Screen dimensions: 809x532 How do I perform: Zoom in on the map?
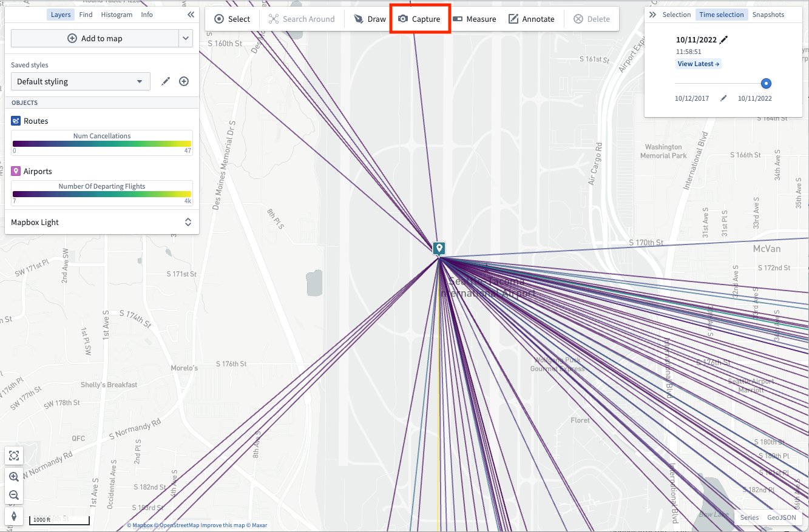point(14,476)
